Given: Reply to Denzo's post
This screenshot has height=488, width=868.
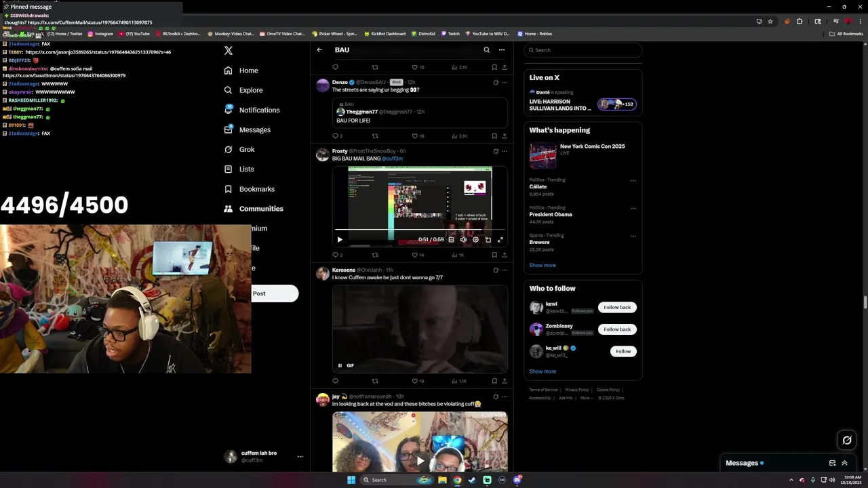Looking at the screenshot, I should pyautogui.click(x=335, y=136).
